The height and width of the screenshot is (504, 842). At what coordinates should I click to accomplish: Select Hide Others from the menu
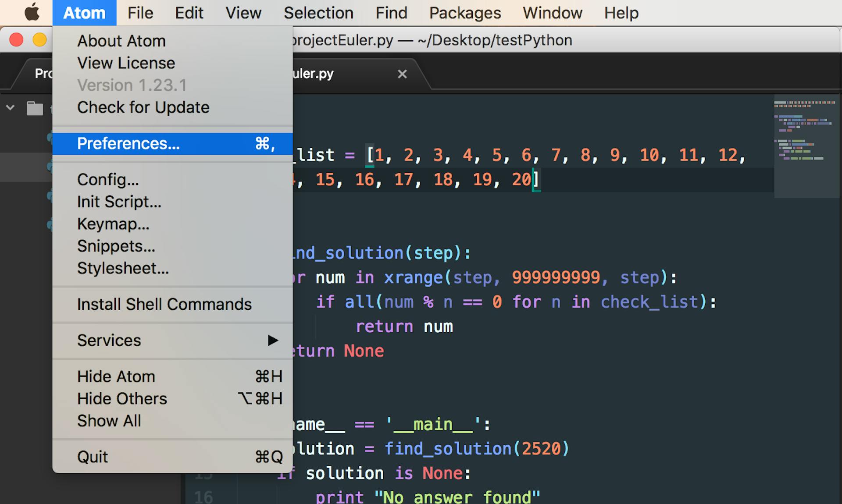122,398
